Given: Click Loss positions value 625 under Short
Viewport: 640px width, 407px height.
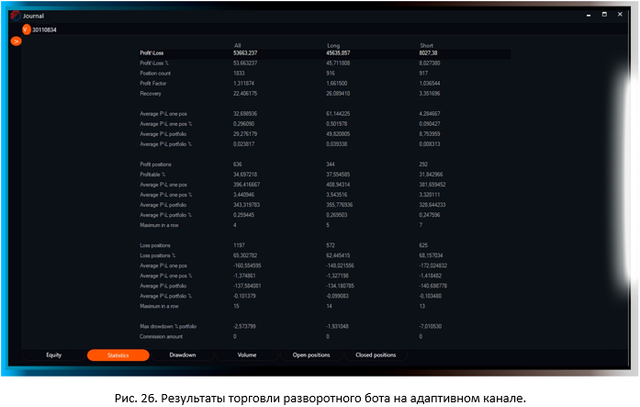Looking at the screenshot, I should click(x=423, y=245).
